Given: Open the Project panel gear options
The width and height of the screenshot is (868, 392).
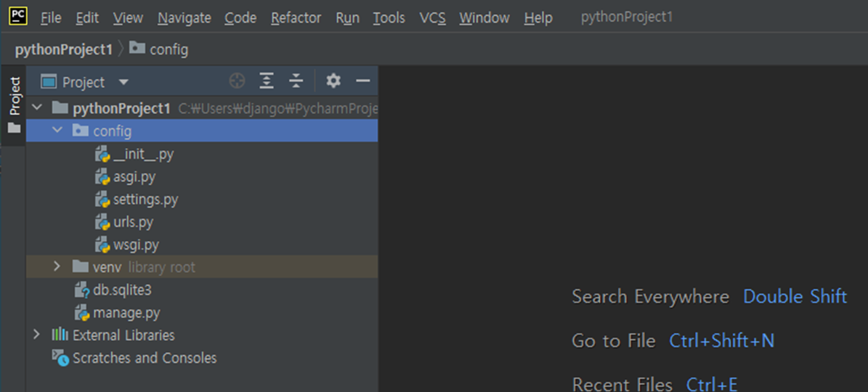Looking at the screenshot, I should pos(333,81).
